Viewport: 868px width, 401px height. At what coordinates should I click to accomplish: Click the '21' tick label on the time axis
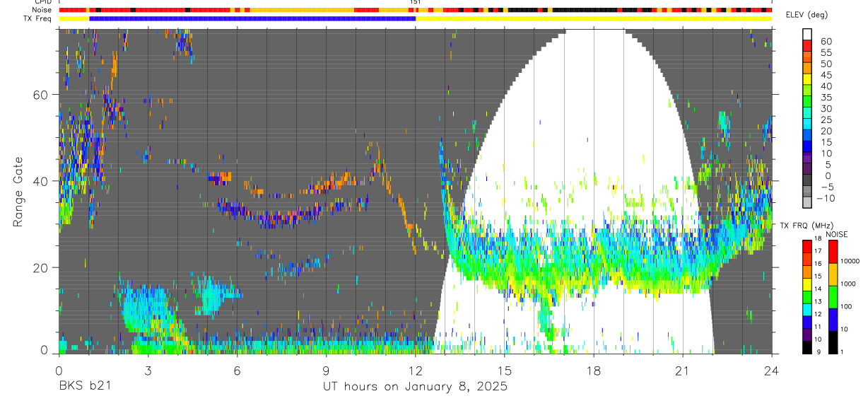point(683,370)
